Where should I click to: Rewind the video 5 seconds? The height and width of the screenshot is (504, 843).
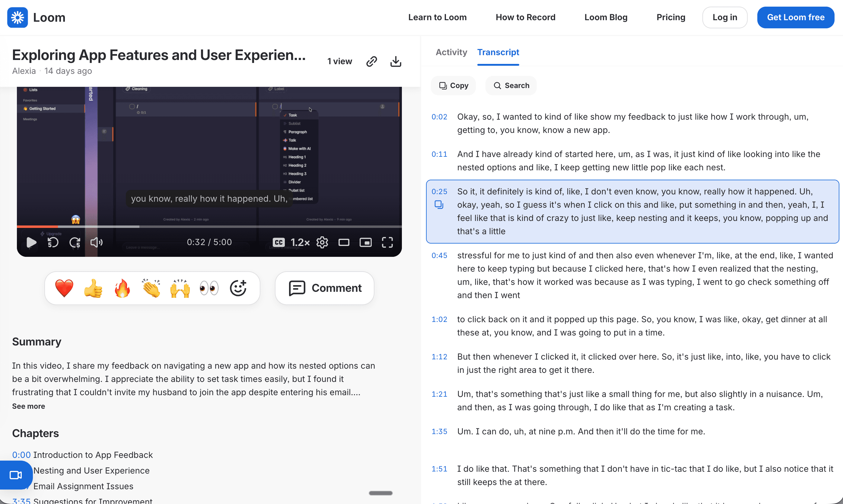coord(53,242)
